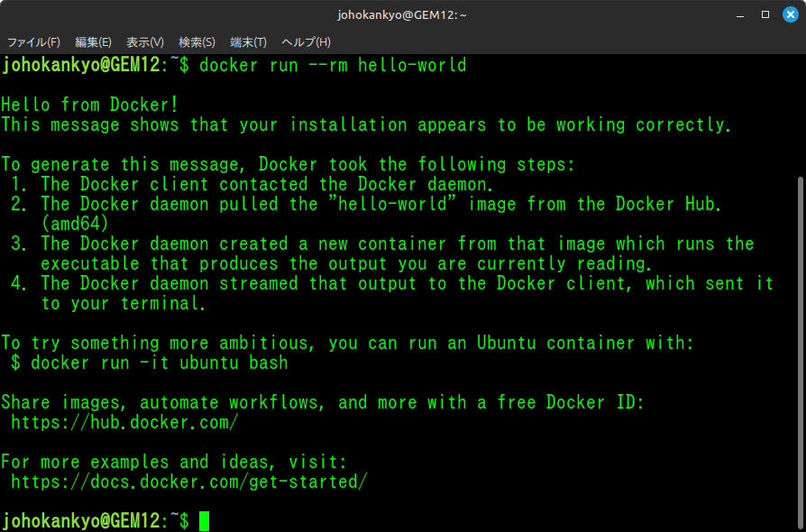Maximize the terminal window
The image size is (806, 532).
click(x=765, y=14)
